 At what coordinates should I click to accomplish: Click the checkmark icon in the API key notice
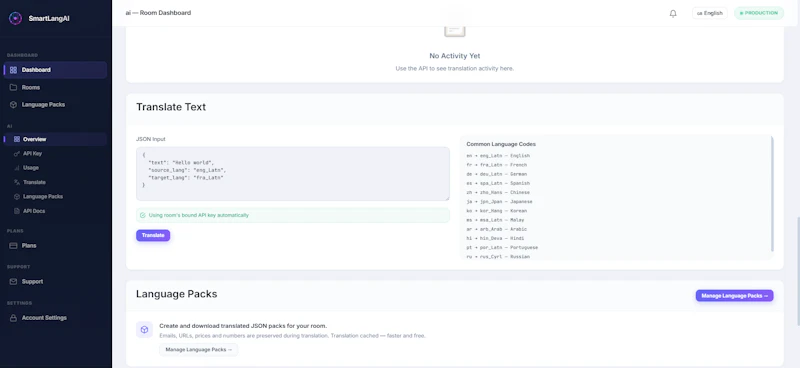click(143, 215)
